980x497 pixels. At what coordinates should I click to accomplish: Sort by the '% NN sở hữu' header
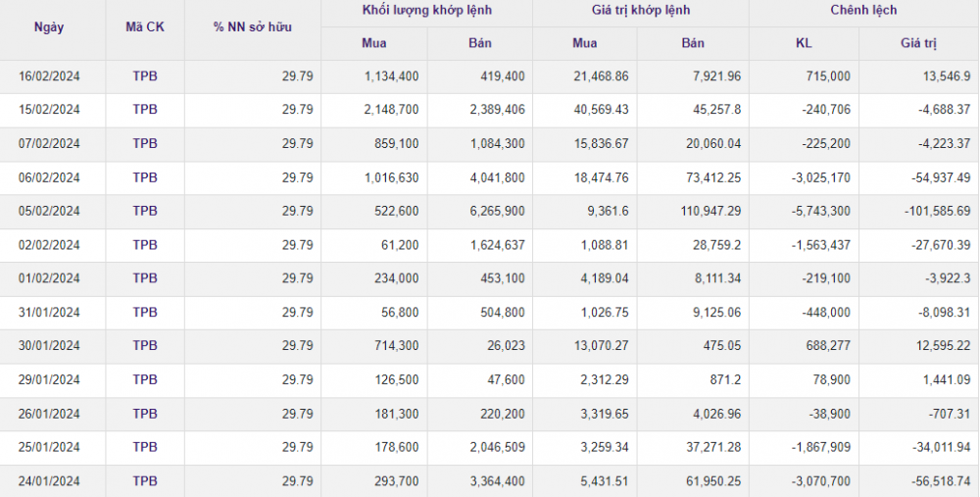[252, 27]
